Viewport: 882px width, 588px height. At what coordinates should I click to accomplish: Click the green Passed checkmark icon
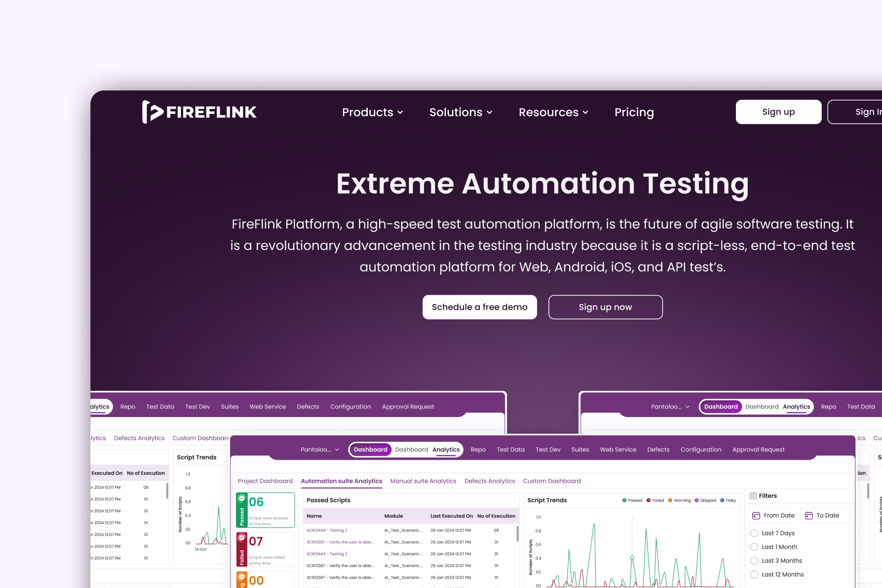(242, 498)
